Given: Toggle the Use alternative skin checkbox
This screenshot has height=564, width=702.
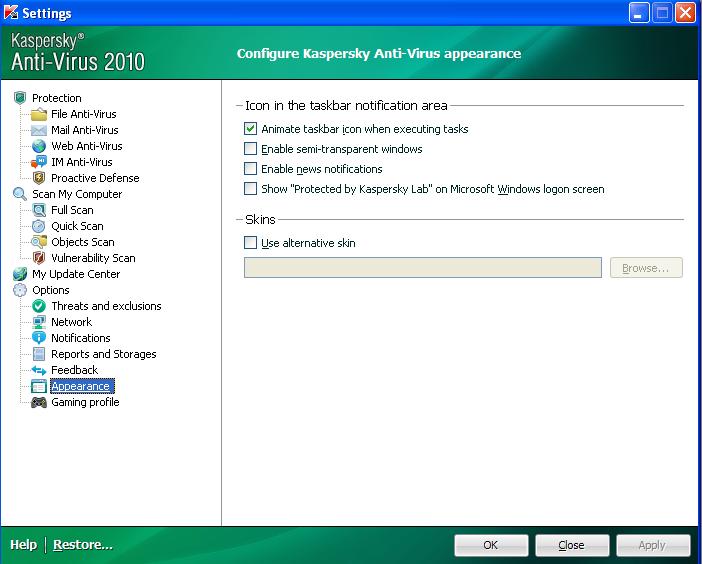Looking at the screenshot, I should (250, 243).
